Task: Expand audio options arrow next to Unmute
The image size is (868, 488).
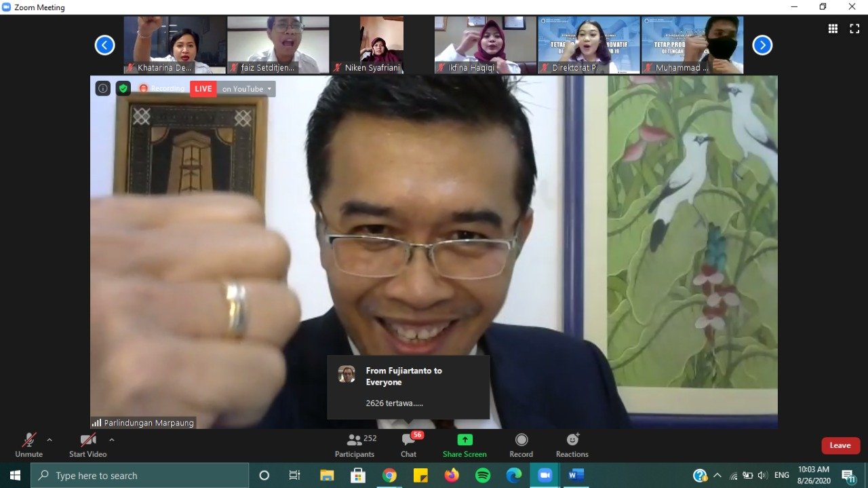Action: click(x=50, y=440)
